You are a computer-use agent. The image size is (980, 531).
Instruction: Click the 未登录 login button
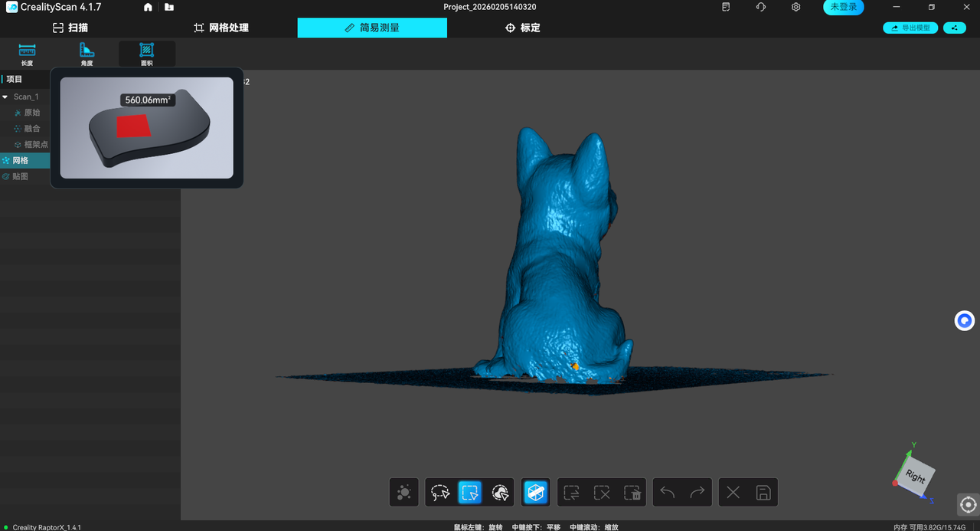pos(843,7)
